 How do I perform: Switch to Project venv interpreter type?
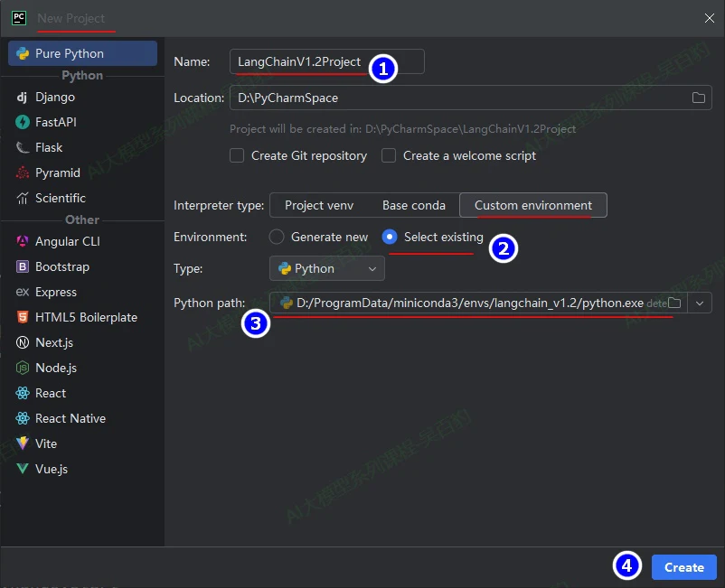(319, 205)
